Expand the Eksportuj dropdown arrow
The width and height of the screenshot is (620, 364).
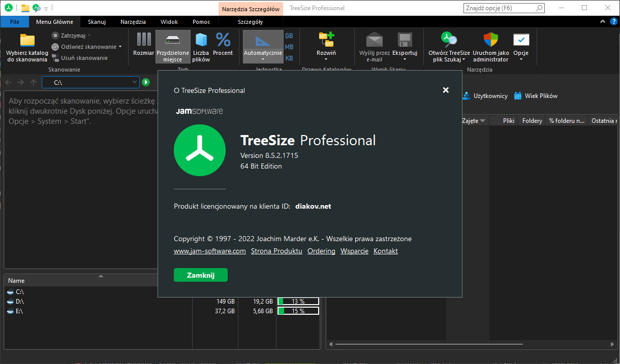click(405, 59)
